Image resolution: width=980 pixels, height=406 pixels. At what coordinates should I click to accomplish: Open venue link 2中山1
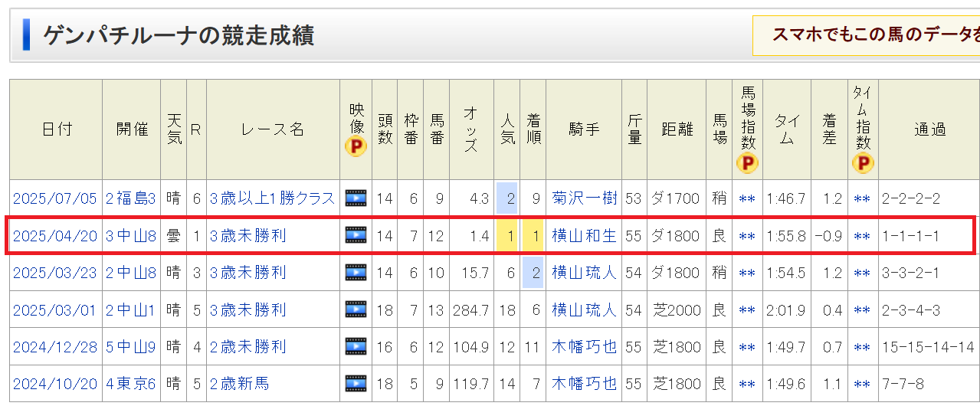point(131,310)
